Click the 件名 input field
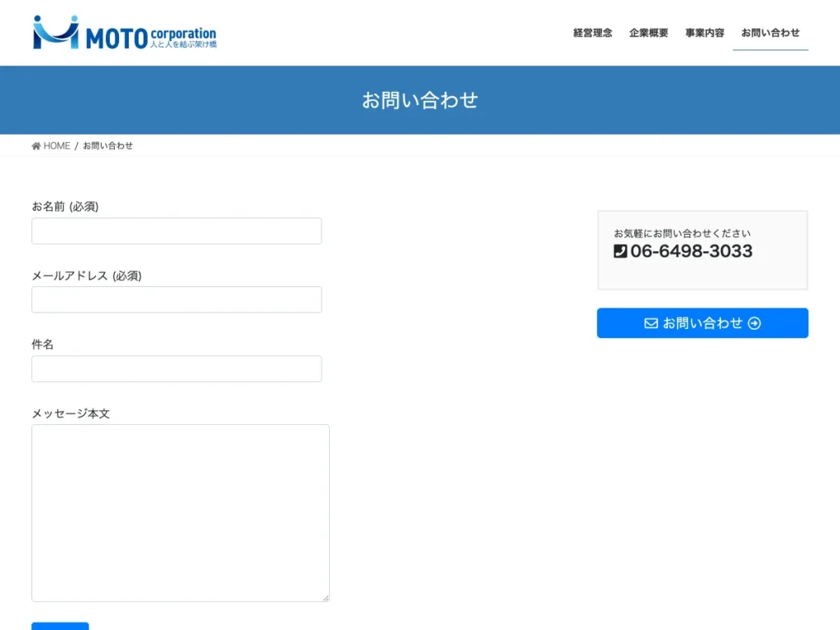840x630 pixels. click(x=177, y=368)
